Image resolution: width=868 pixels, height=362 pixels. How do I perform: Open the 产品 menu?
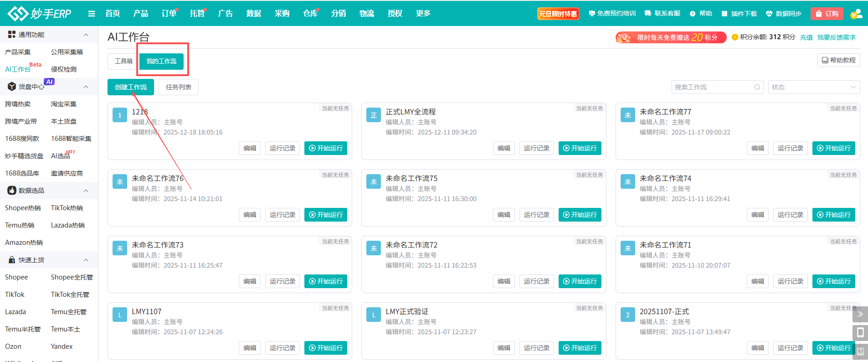click(x=141, y=14)
